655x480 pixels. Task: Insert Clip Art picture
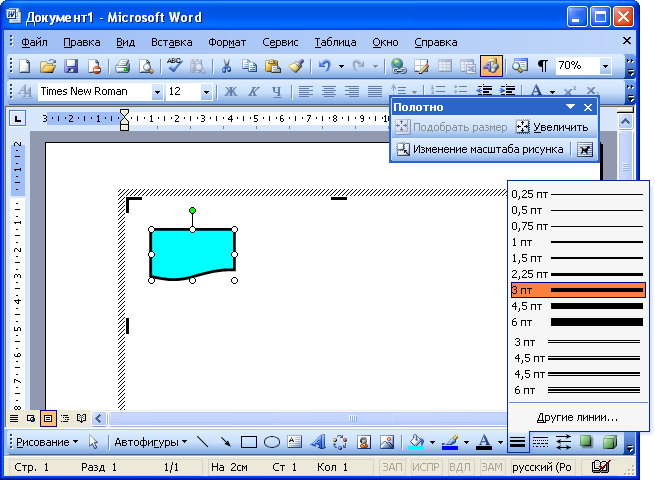point(364,442)
